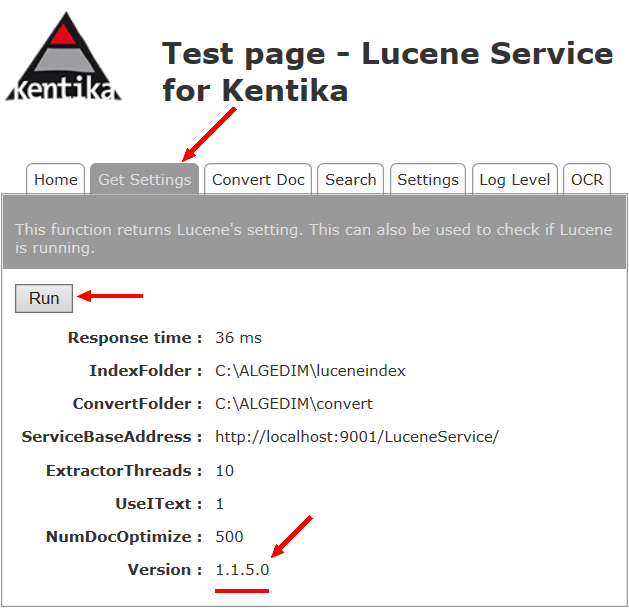Click the 'NumDocOptimize :' label
The image size is (629, 608).
pos(124,537)
